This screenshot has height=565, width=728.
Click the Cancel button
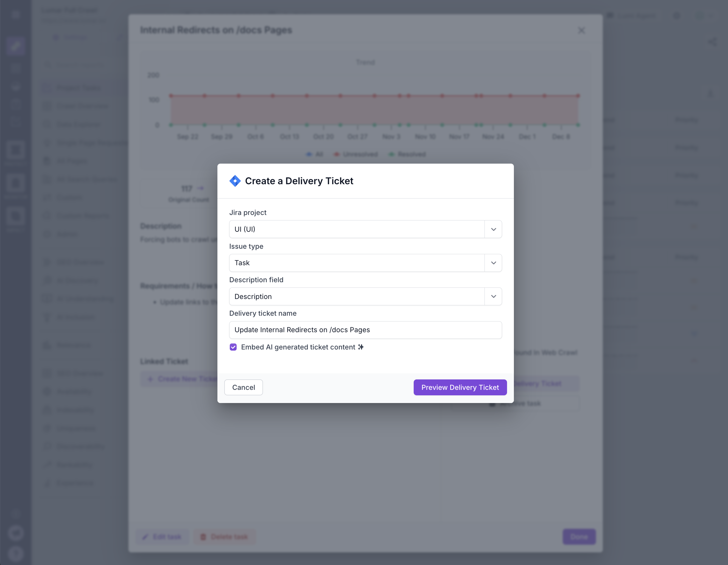click(x=243, y=387)
